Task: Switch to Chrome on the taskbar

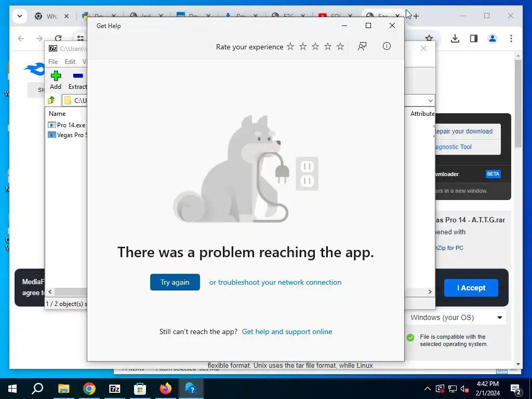Action: 89,389
